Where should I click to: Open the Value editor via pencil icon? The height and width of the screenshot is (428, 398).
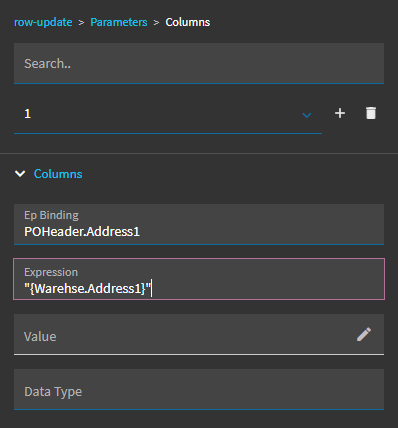364,334
